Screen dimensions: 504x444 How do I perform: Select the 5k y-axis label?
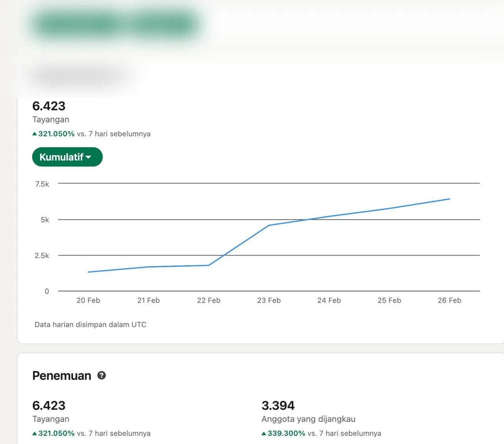[x=45, y=220]
